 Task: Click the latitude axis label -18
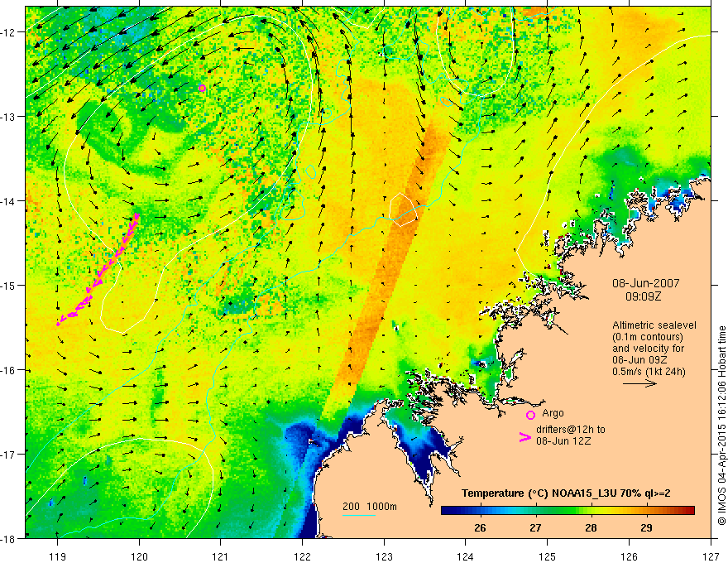(x=9, y=539)
